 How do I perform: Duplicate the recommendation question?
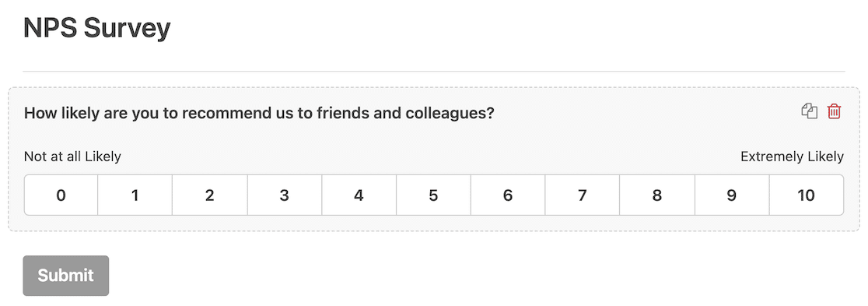coord(810,111)
